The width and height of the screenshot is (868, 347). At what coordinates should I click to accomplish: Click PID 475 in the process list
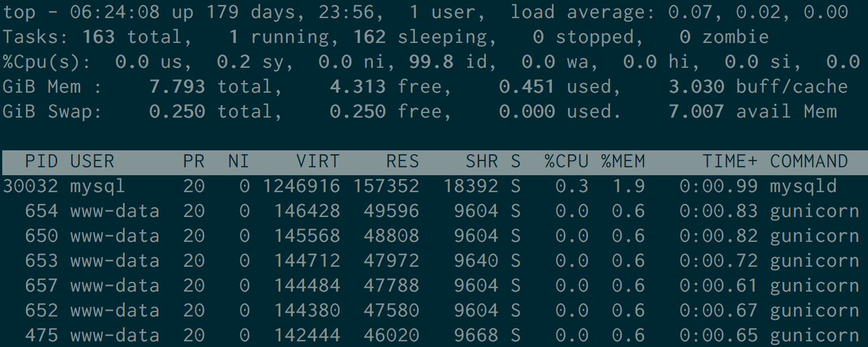coord(41,336)
